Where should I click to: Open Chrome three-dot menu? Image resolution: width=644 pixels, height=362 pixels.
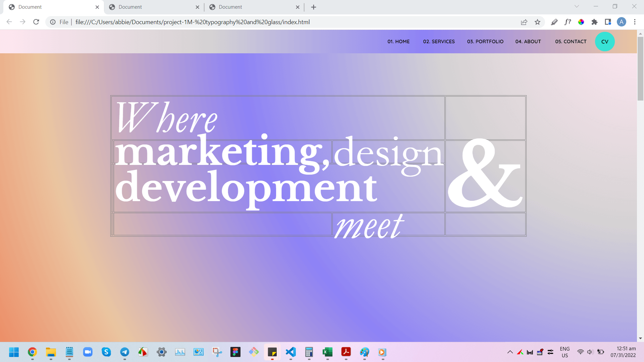(x=635, y=22)
